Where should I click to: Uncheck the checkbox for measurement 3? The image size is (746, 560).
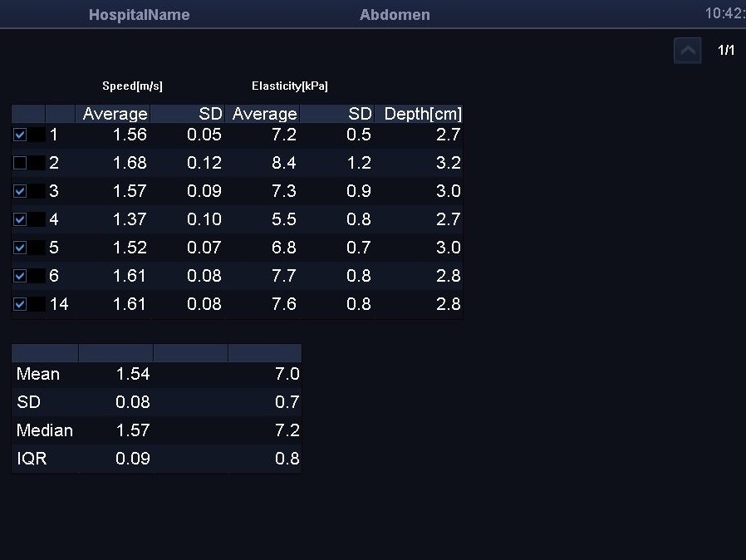click(20, 191)
